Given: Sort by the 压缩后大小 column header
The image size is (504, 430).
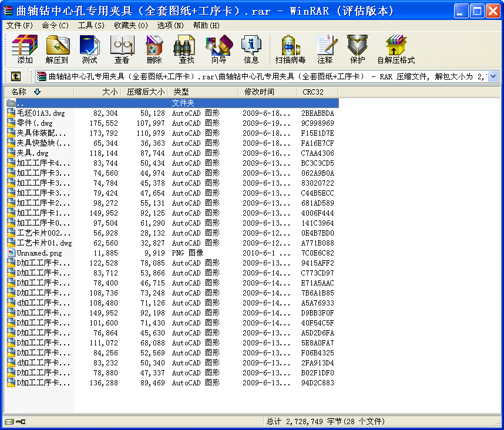Looking at the screenshot, I should click(x=145, y=92).
